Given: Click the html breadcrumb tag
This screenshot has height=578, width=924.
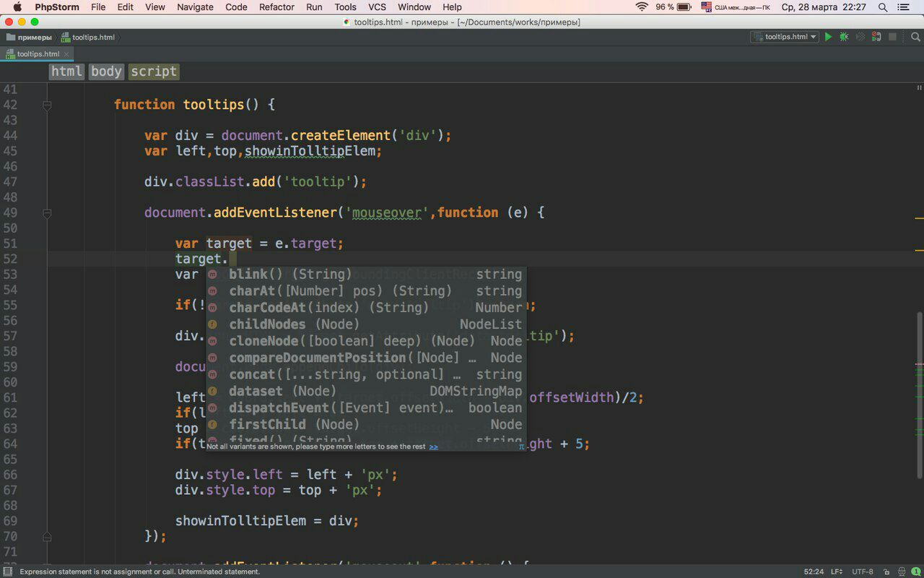Looking at the screenshot, I should [x=67, y=71].
